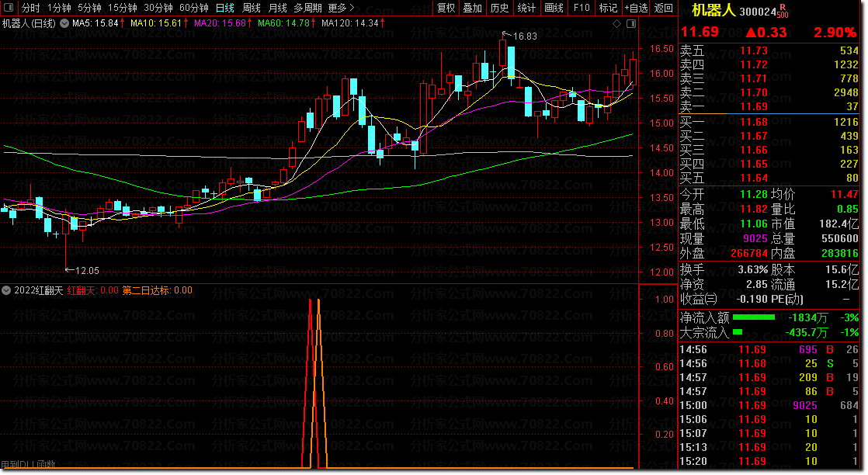Expand the 更多 periods menu
868x475 pixels.
(x=341, y=8)
